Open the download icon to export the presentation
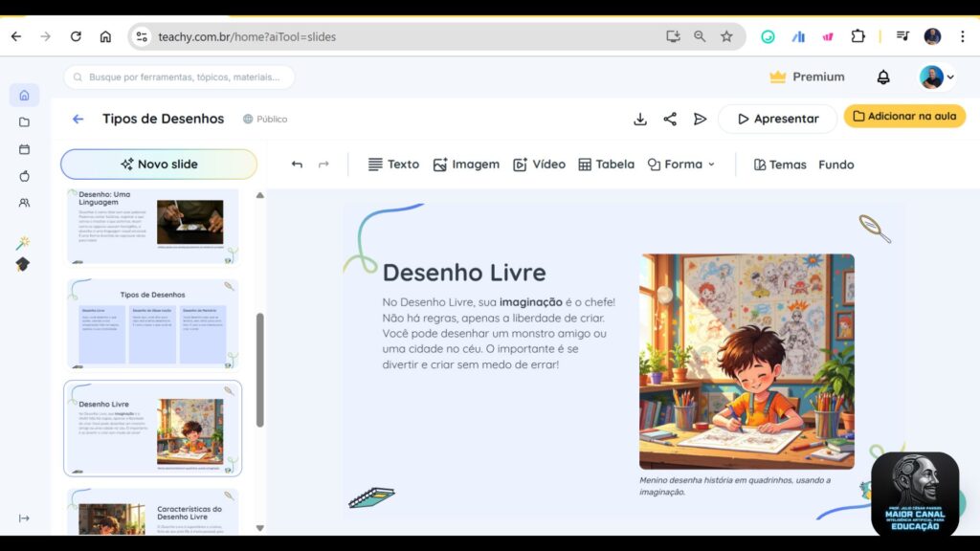 [639, 119]
